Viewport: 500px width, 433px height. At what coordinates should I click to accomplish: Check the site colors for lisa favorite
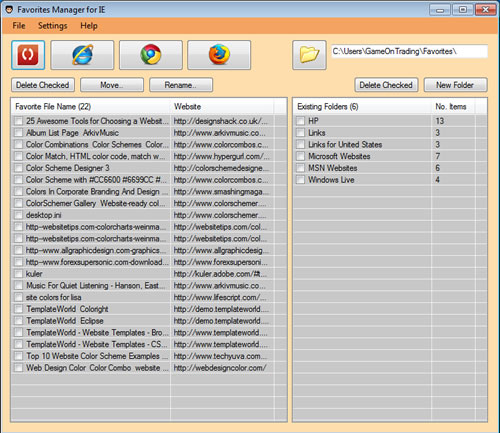click(x=19, y=297)
